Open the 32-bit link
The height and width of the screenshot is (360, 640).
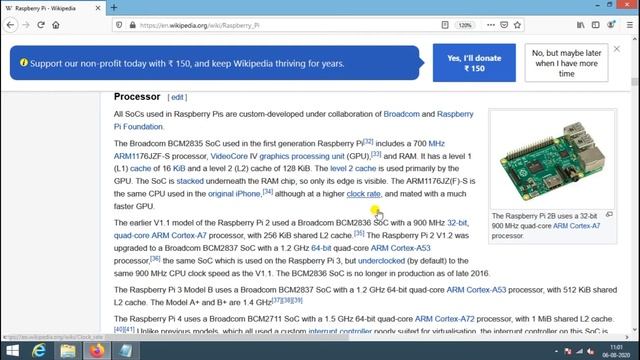coord(457,222)
